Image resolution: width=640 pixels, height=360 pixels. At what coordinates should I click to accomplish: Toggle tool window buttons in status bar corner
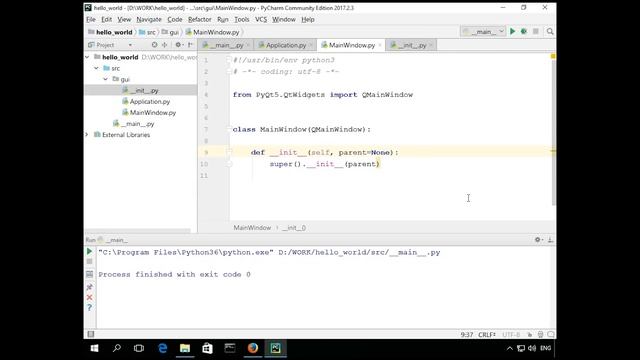[x=91, y=334]
